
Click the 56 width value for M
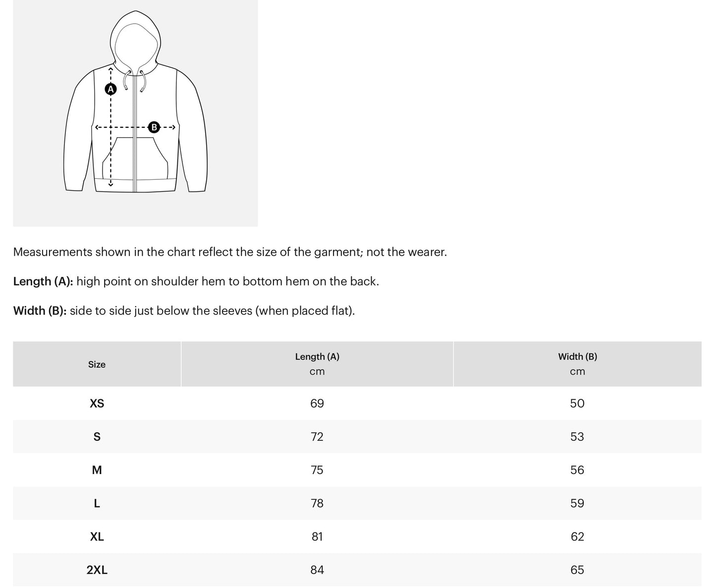[x=577, y=470]
